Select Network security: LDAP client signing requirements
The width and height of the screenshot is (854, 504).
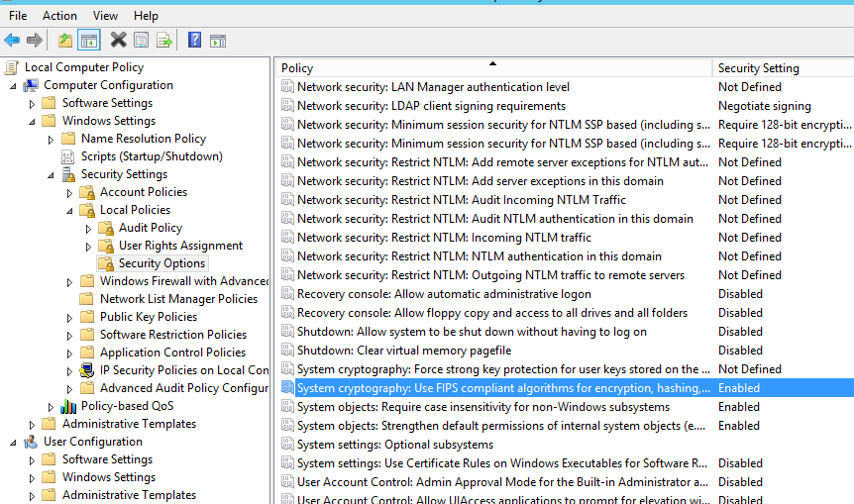tap(431, 106)
